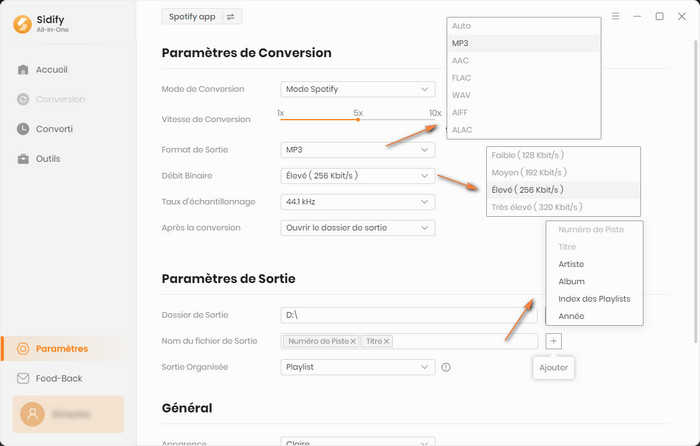Remove the Numéro de Piste tag

pos(353,342)
